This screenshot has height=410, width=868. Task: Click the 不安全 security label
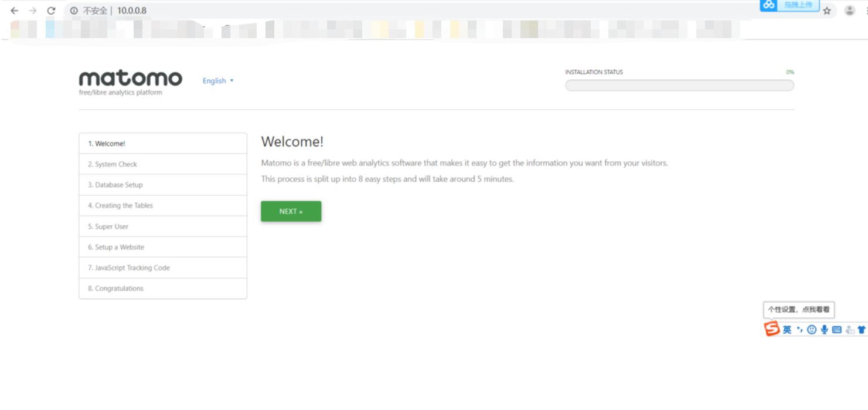click(x=95, y=11)
